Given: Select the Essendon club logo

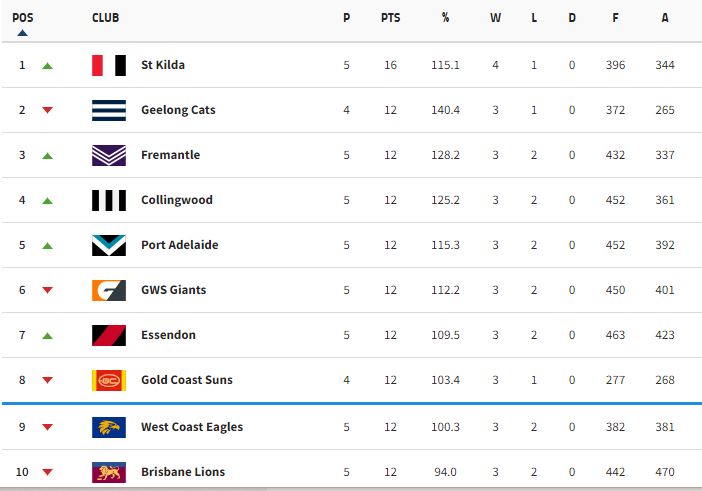Looking at the screenshot, I should [108, 335].
